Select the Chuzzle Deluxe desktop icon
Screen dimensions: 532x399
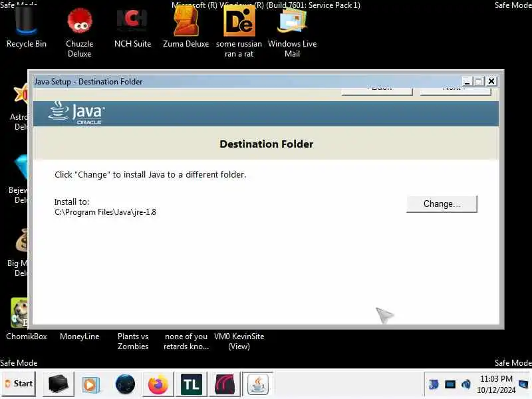pos(79,33)
